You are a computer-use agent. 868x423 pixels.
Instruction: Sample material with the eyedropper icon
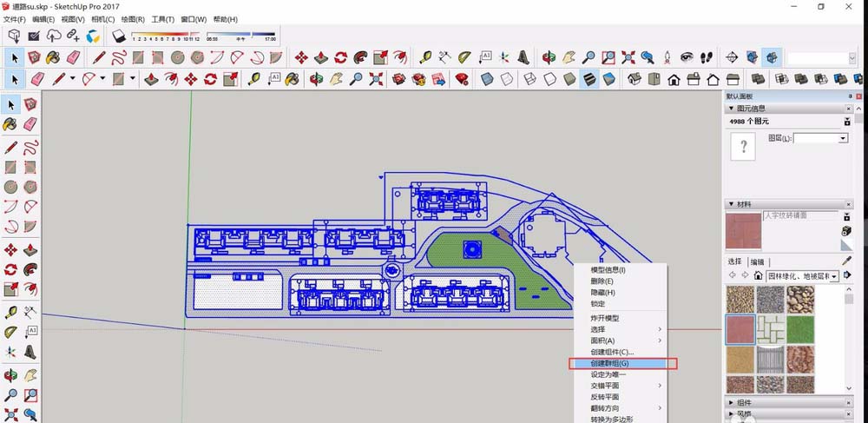846,261
